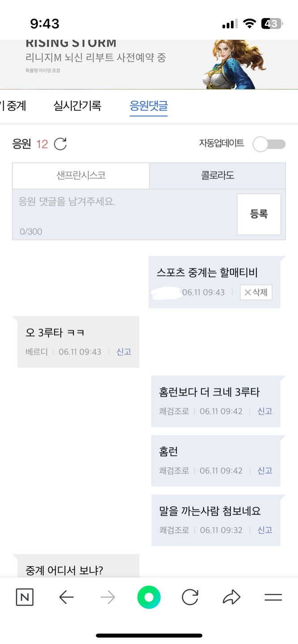Report the 홈런보다 더 크네 3루타 comment
The width and height of the screenshot is (298, 644).
coord(265,411)
